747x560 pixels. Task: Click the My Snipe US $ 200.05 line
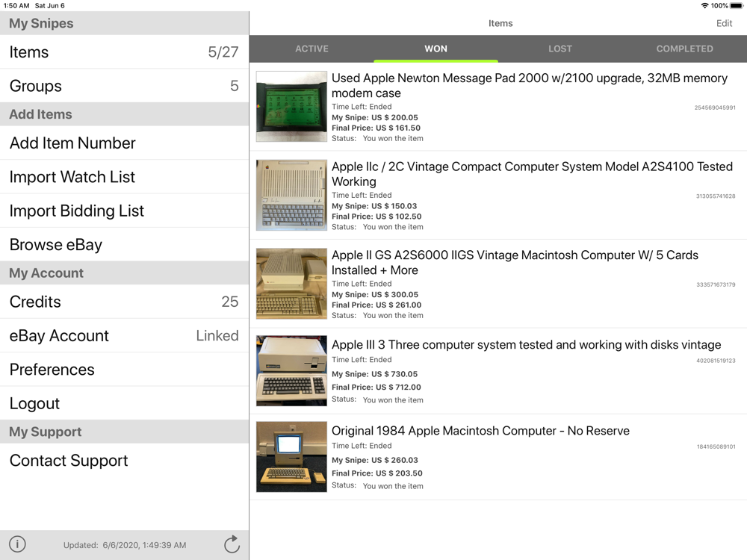point(374,117)
